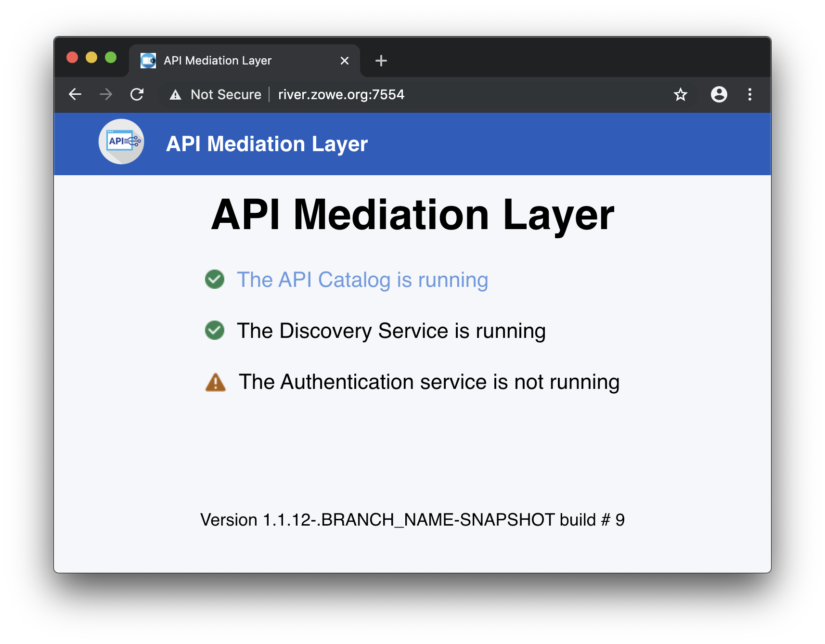Click inside the address bar URL field
825x644 pixels.
click(341, 94)
